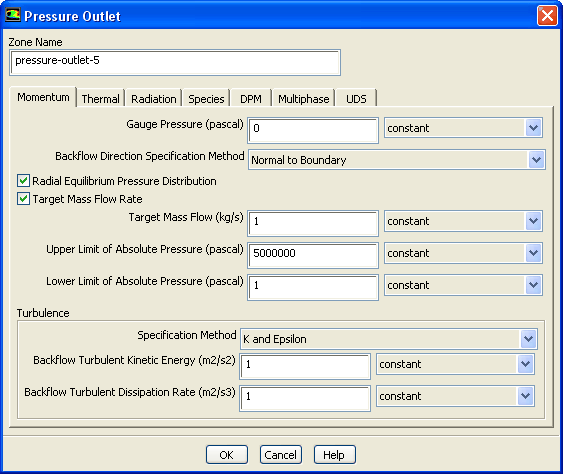The height and width of the screenshot is (474, 563).
Task: Open Gauge Pressure constant dropdown
Action: pos(463,128)
